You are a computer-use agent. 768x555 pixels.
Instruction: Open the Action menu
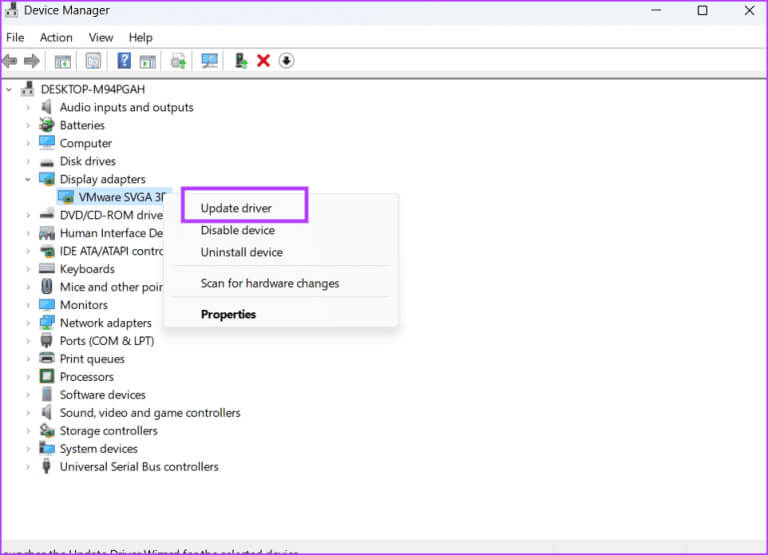click(56, 37)
